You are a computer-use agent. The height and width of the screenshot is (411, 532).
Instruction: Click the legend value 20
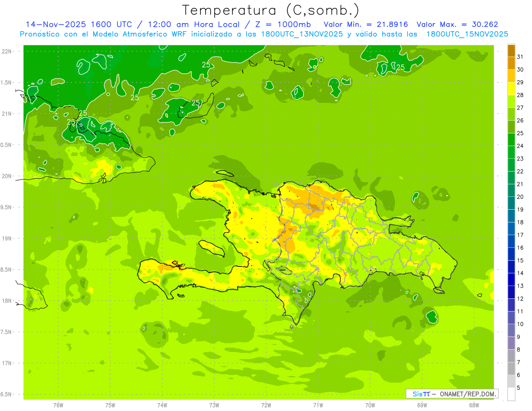coord(520,197)
